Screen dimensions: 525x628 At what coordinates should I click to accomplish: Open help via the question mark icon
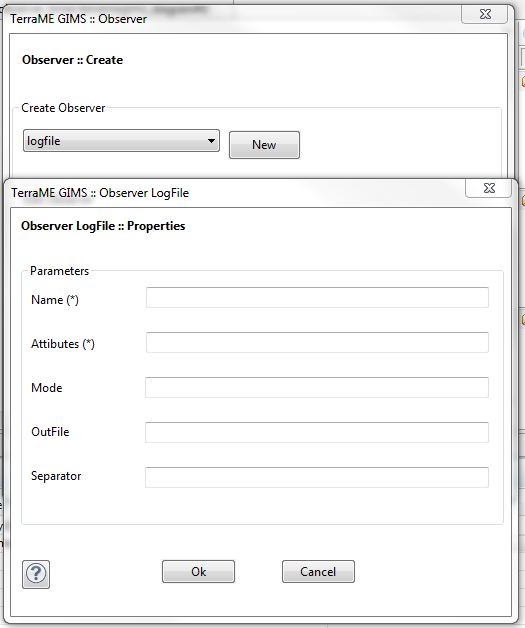tap(36, 574)
